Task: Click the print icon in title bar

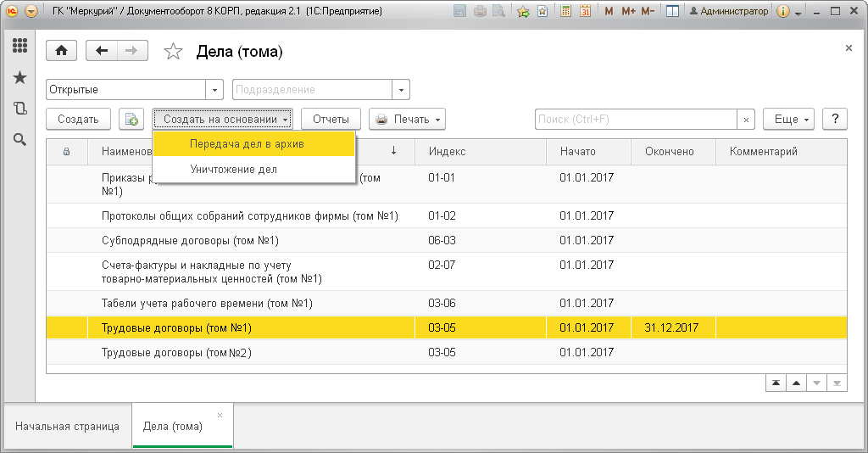Action: click(x=480, y=11)
